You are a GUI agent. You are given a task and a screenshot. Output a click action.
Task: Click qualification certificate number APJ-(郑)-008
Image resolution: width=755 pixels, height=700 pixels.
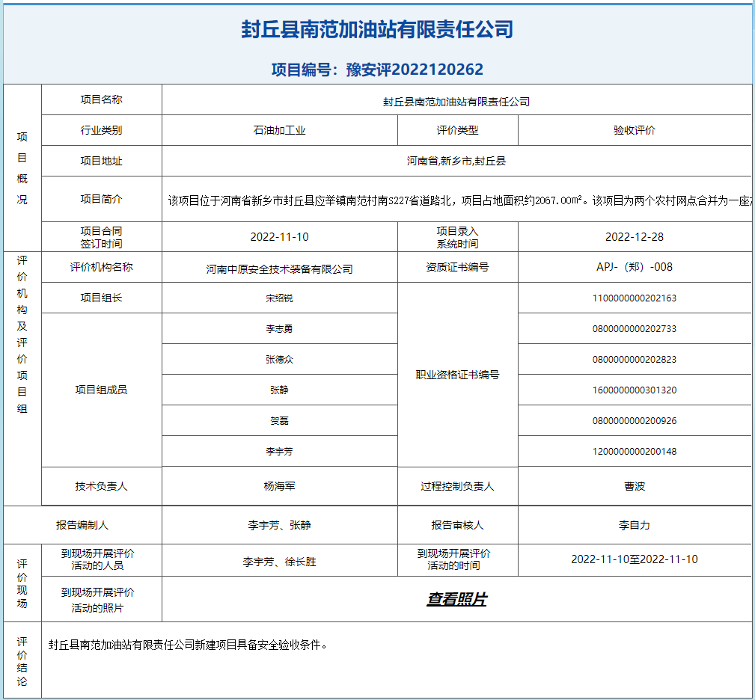634,267
